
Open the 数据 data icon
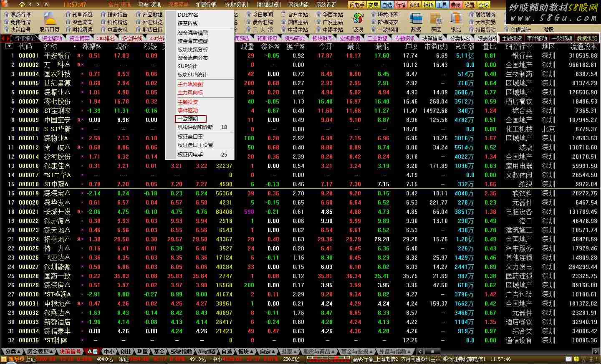pyautogui.click(x=416, y=19)
